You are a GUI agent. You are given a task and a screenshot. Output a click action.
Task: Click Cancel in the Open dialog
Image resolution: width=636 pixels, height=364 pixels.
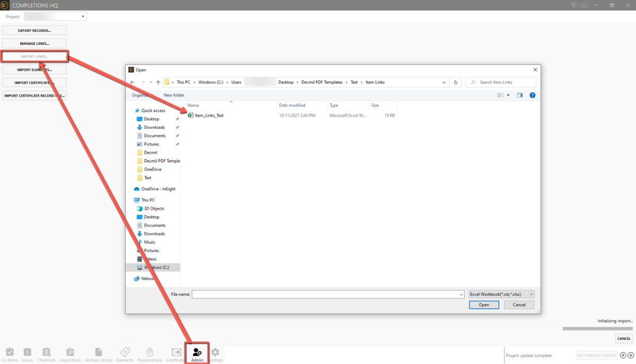(x=519, y=305)
